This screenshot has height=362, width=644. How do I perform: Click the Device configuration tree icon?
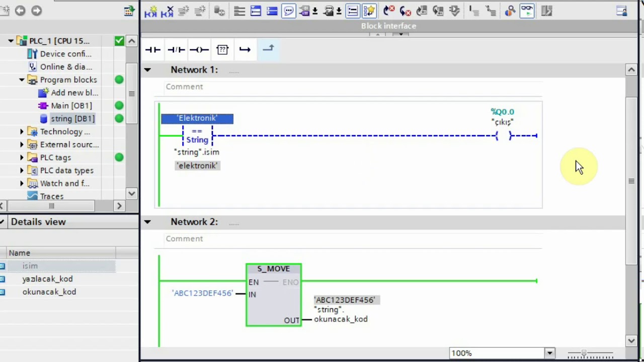point(33,54)
